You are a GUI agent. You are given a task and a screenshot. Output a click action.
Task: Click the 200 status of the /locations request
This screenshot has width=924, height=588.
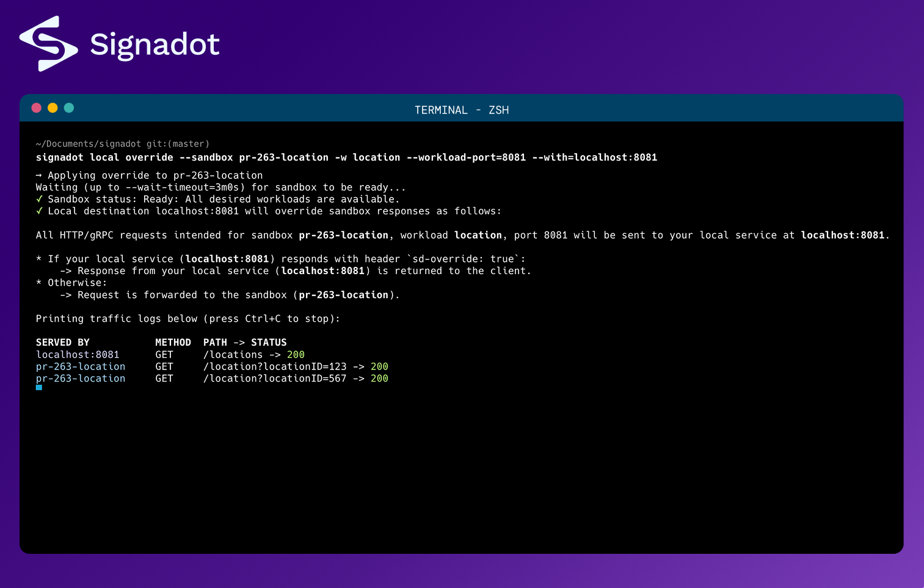tap(296, 354)
